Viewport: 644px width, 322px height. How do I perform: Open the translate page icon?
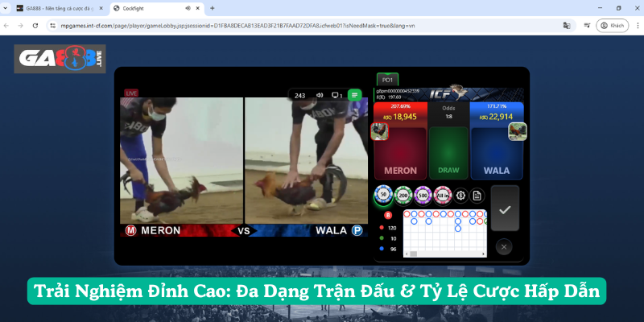(567, 26)
